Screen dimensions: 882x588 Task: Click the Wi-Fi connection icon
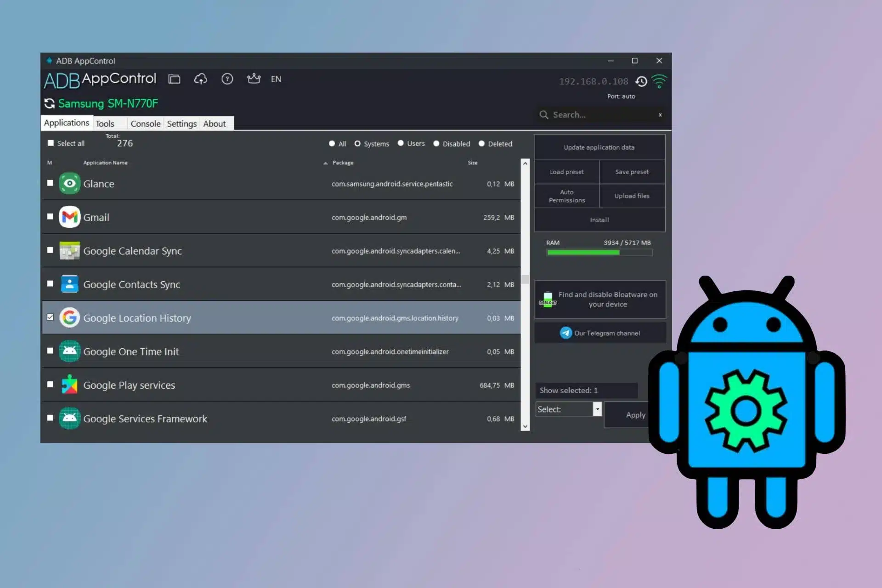(659, 81)
